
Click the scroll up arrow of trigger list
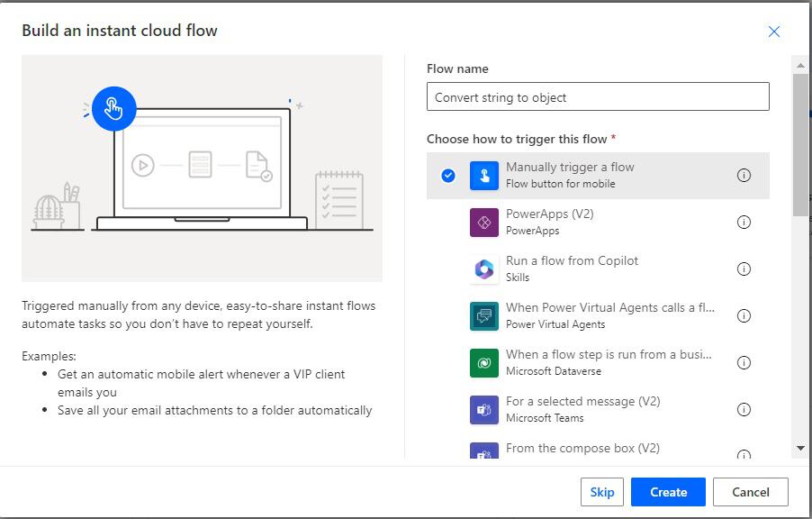(x=800, y=66)
